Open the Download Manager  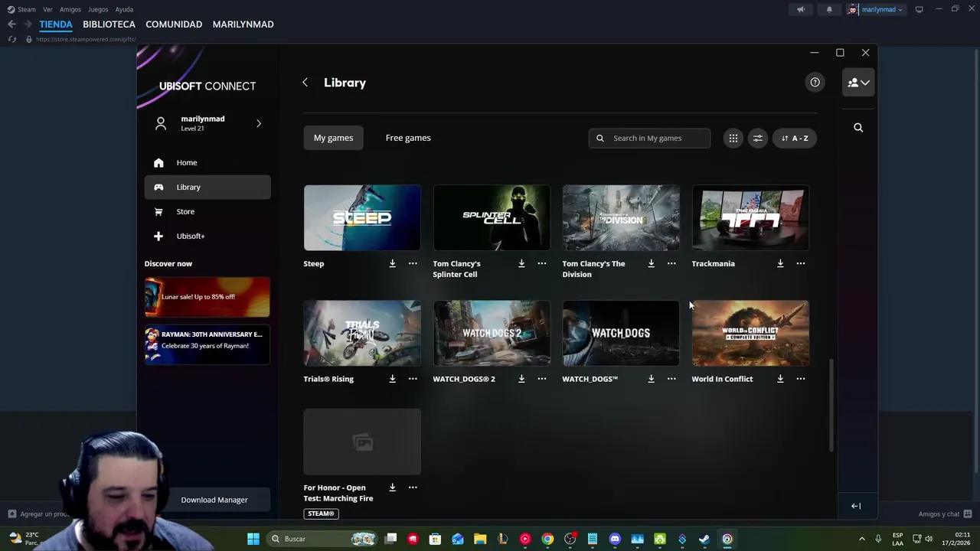pyautogui.click(x=214, y=500)
